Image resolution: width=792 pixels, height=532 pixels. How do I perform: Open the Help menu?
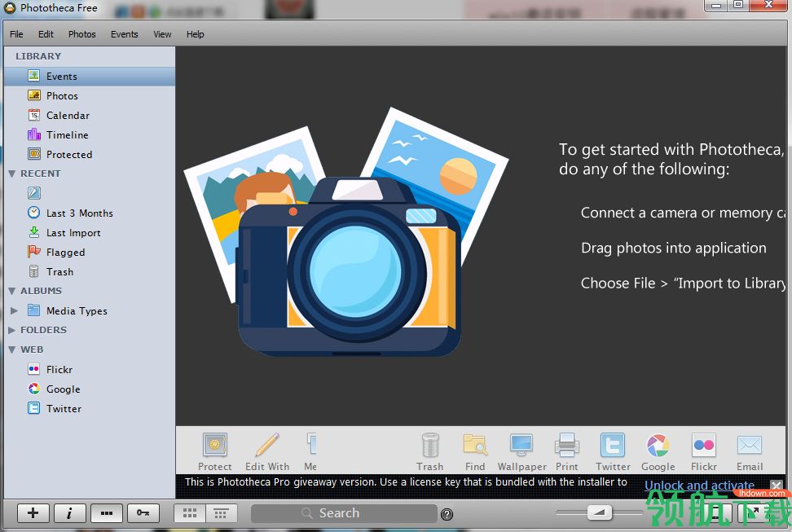tap(195, 34)
